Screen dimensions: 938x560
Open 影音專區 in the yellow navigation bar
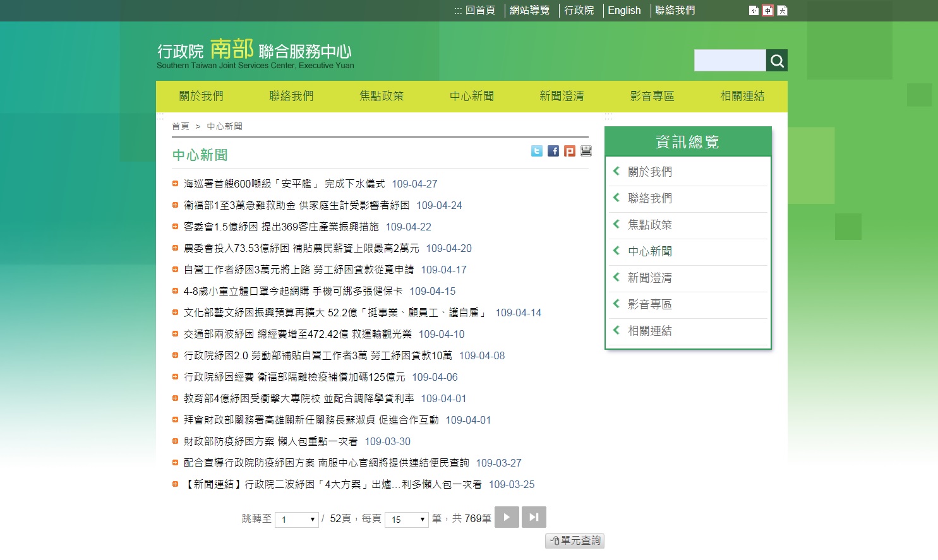click(x=652, y=96)
